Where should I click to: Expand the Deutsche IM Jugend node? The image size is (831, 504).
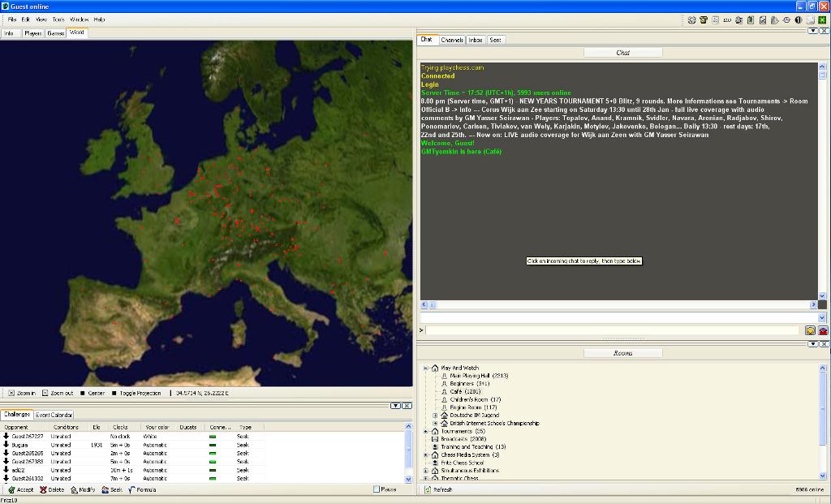[435, 416]
